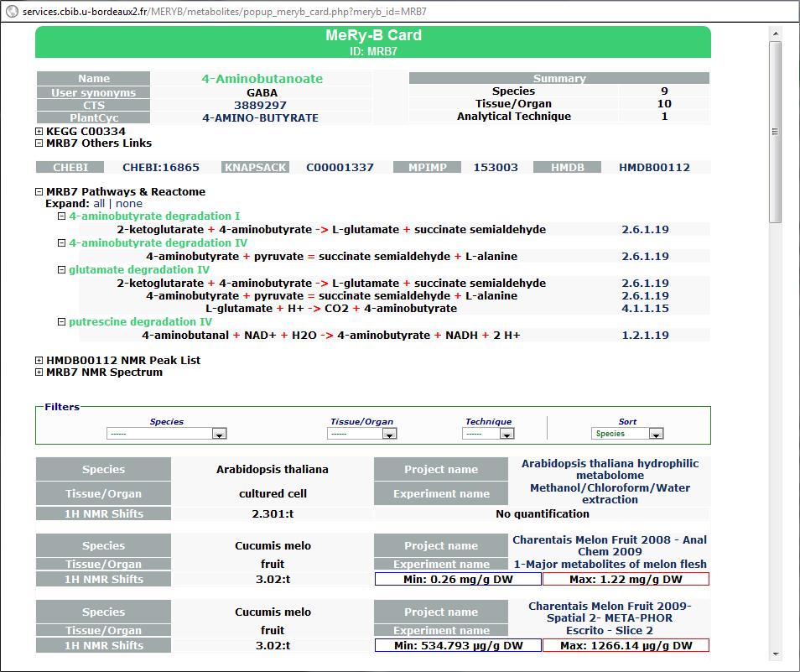Open the HMDB00112 database link
Screen dimensions: 800x672
(x=654, y=167)
